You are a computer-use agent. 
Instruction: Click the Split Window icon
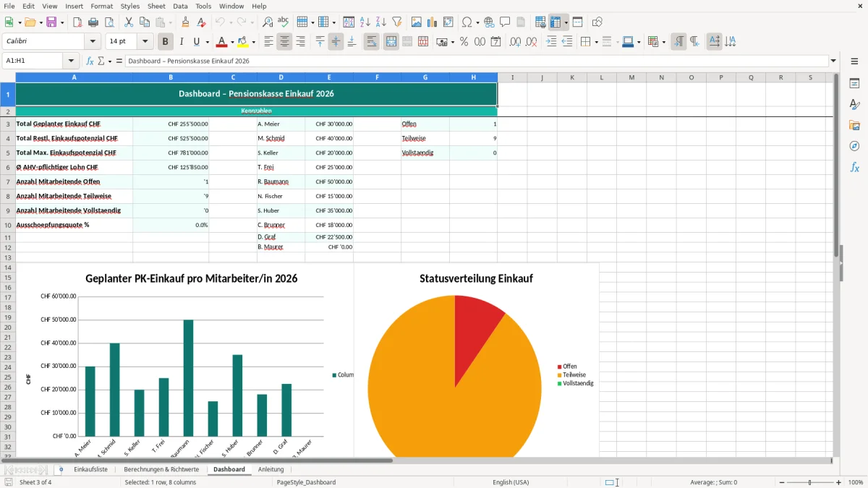pyautogui.click(x=577, y=22)
